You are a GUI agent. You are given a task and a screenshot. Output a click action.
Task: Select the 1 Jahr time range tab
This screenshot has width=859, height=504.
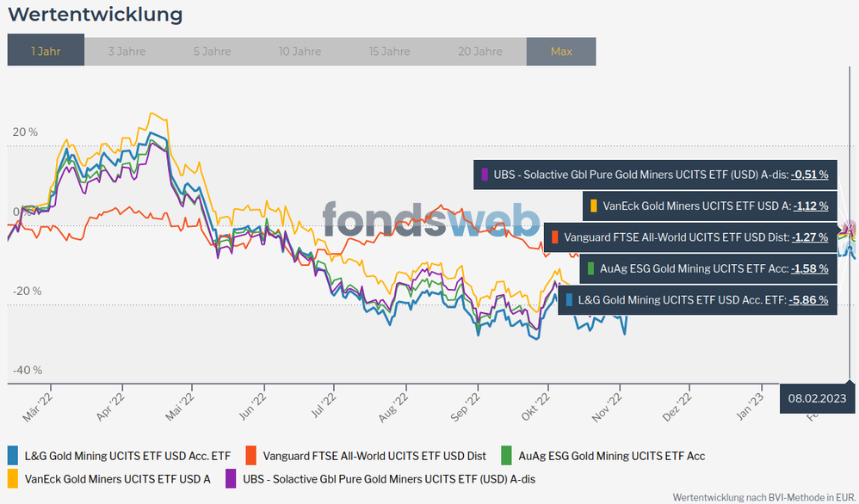(46, 51)
